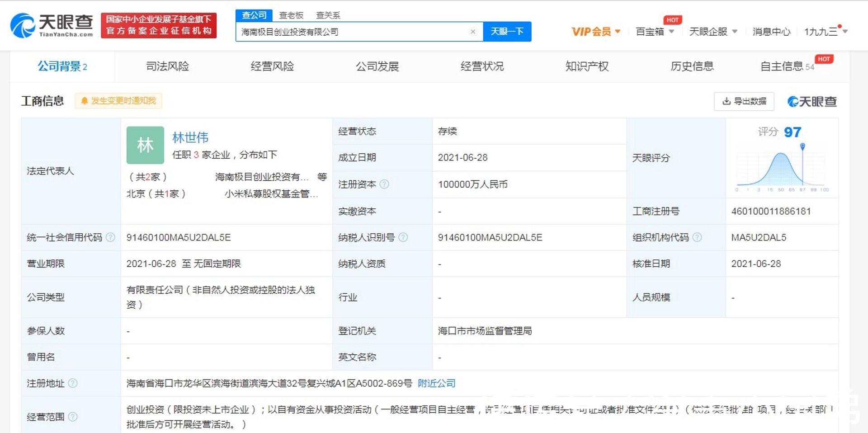The height and width of the screenshot is (433, 868).
Task: Select the 自主信息 tab
Action: tap(787, 66)
